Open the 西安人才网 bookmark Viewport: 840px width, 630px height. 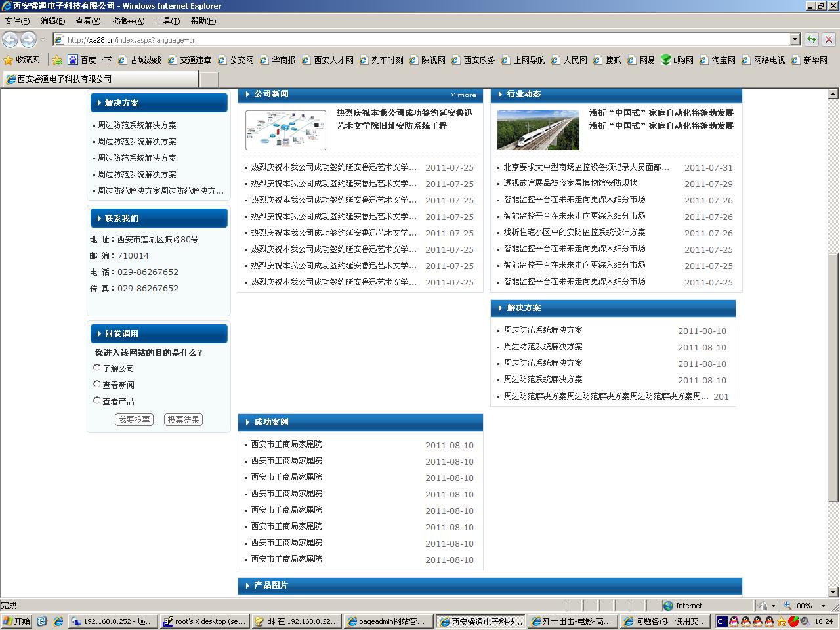click(x=327, y=60)
